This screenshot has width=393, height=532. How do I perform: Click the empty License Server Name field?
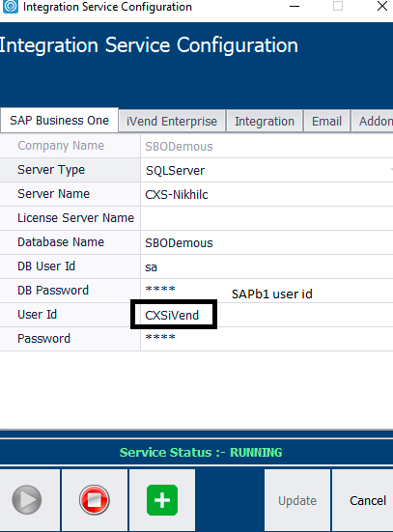click(267, 218)
